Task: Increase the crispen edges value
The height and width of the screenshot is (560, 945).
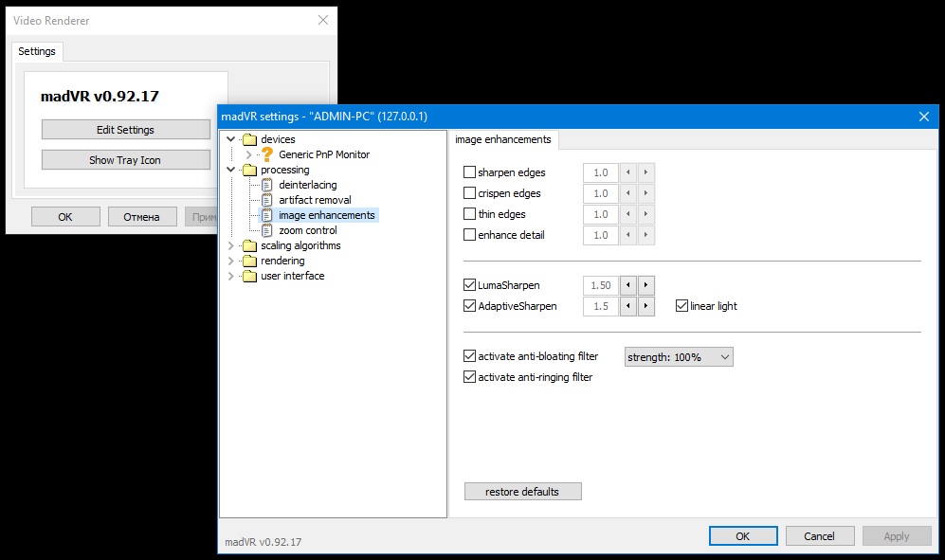Action: coord(645,193)
